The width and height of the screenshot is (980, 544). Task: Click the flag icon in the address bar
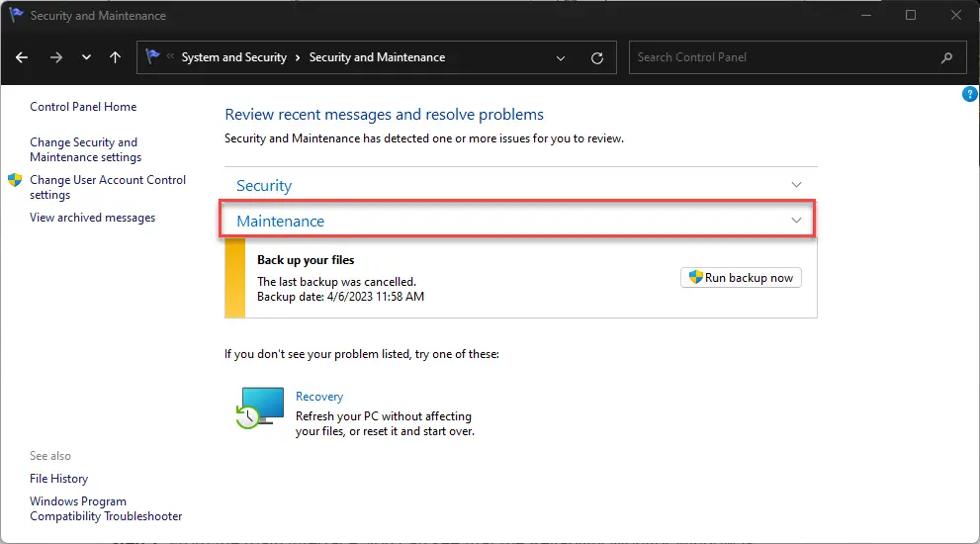pos(156,57)
